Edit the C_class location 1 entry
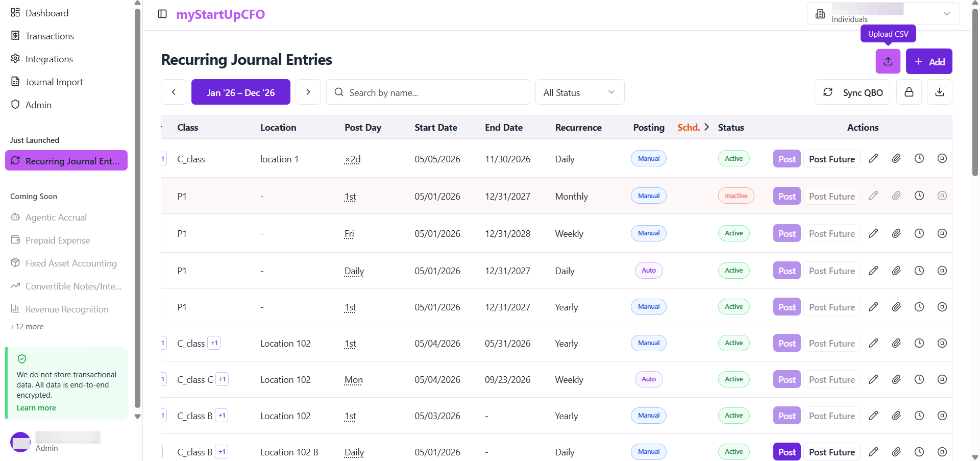Screen dimensions: 980x461 click(x=873, y=159)
